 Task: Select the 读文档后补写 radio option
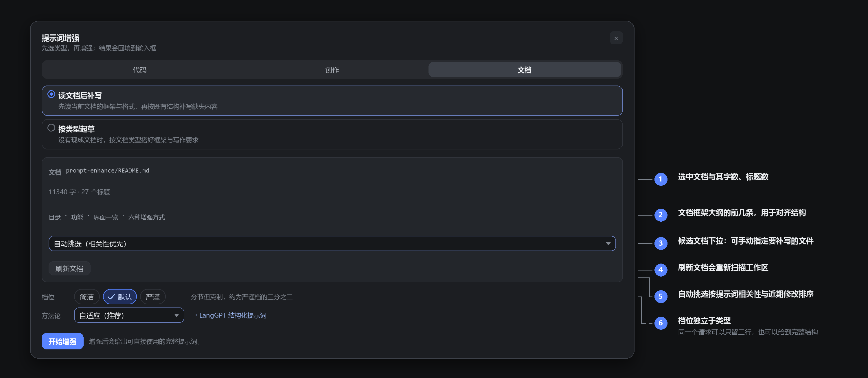coord(332,101)
